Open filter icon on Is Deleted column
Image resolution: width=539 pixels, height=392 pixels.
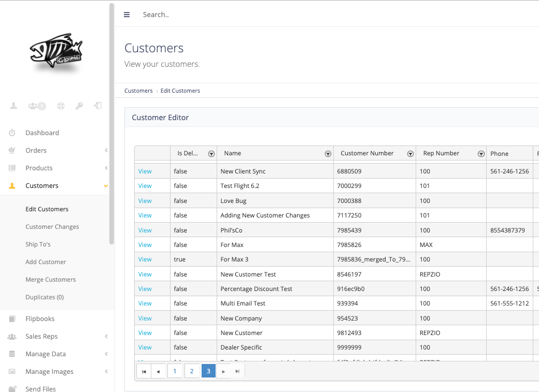(x=211, y=154)
